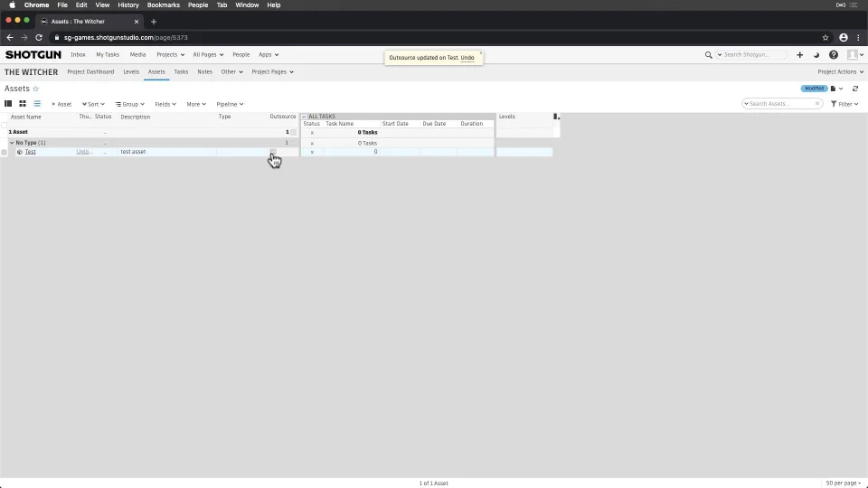Image resolution: width=868 pixels, height=488 pixels.
Task: Open the Media page
Action: tap(137, 55)
